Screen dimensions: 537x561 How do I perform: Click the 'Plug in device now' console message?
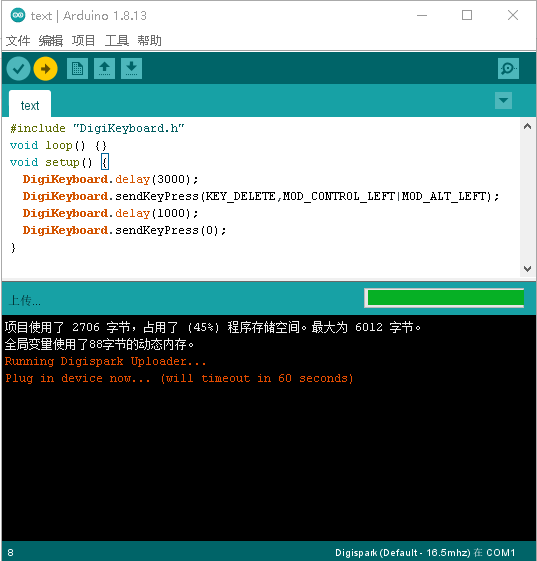click(x=179, y=378)
